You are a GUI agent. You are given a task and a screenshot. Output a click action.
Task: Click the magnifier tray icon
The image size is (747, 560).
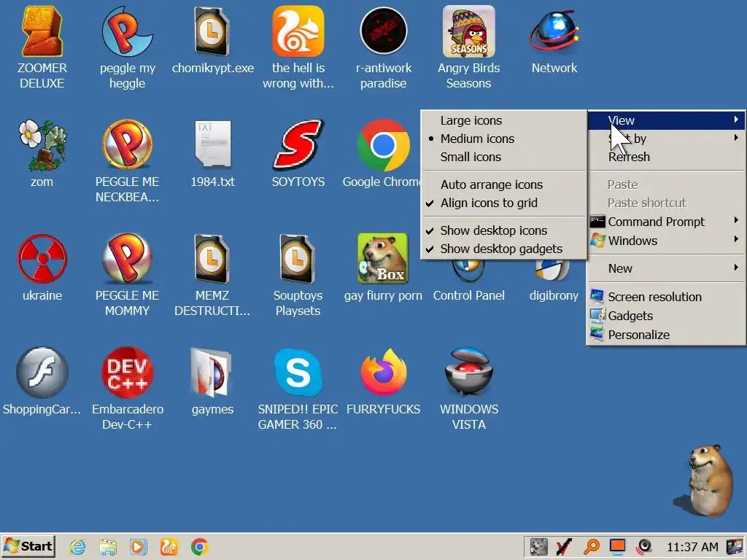(591, 547)
